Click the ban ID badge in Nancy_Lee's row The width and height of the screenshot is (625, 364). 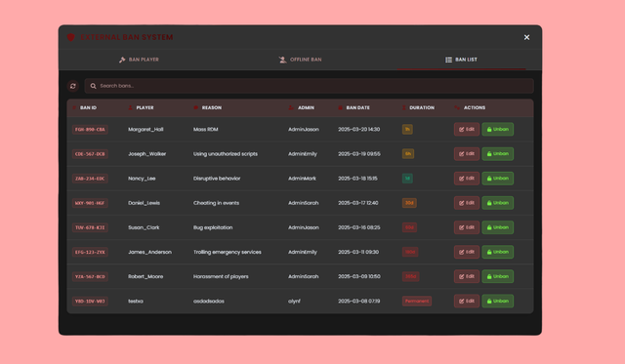90,179
